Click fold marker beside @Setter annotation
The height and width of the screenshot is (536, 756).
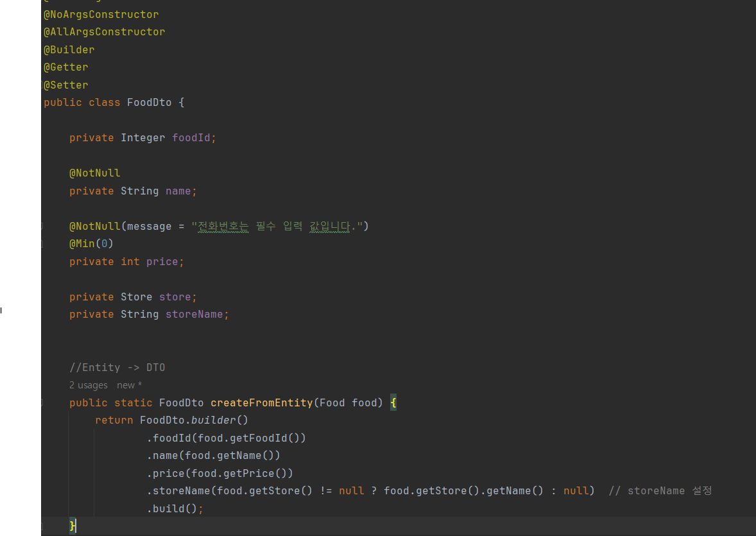click(44, 85)
